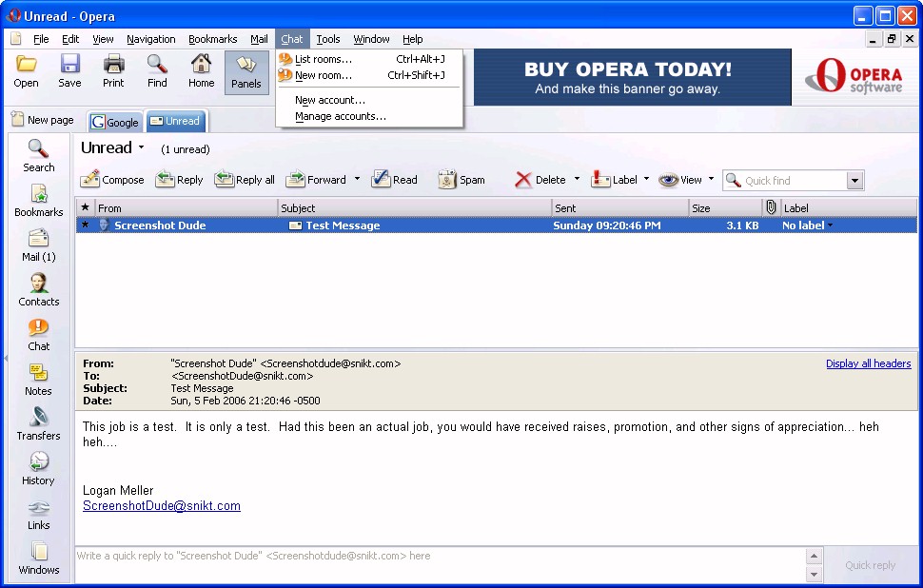The height and width of the screenshot is (588, 923).
Task: Switch to the Google tab
Action: click(x=115, y=122)
